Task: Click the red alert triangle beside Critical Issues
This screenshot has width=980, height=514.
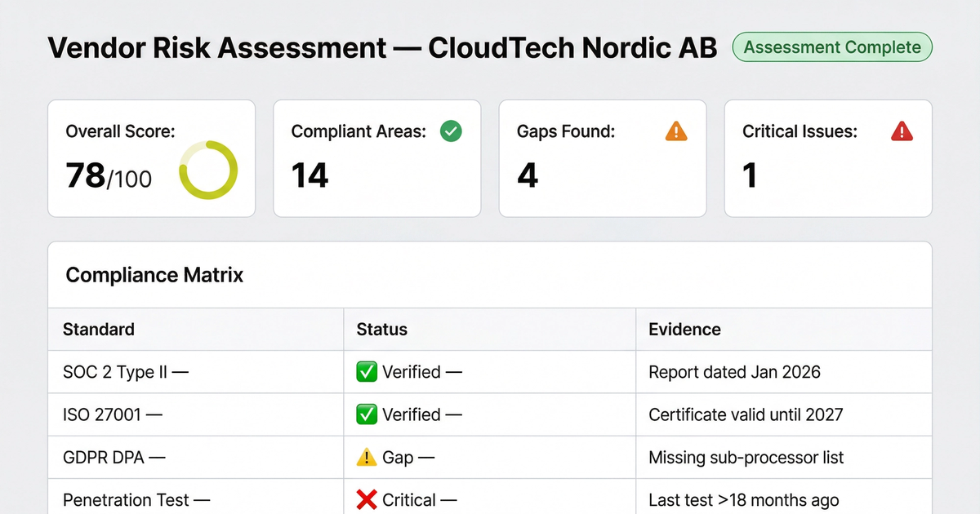Action: click(902, 131)
